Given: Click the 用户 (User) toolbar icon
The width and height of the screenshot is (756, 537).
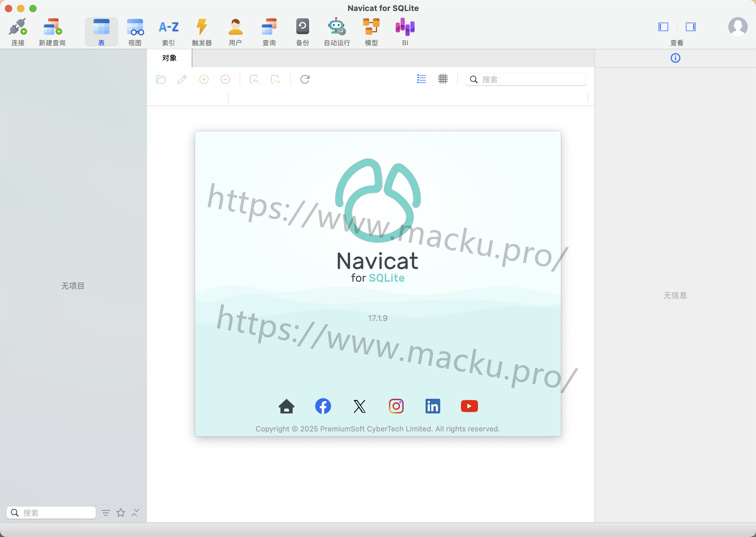Looking at the screenshot, I should click(x=235, y=32).
